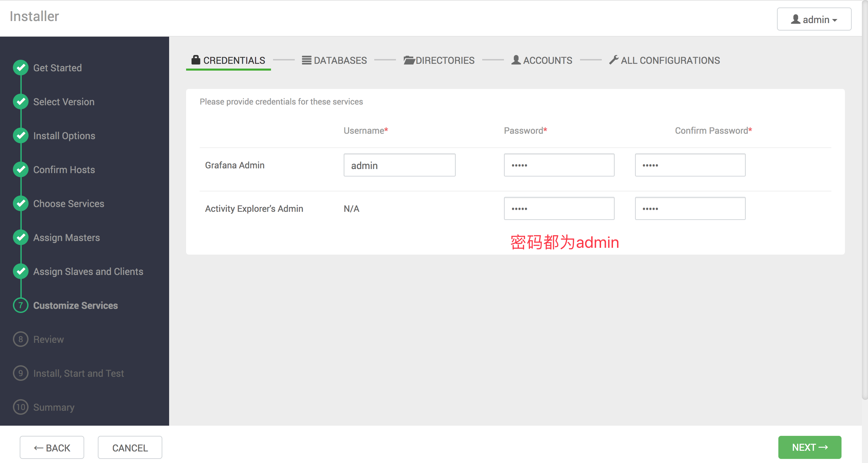Click the Get Started checkmark icon
Screen dimensions: 868x463
coord(21,68)
